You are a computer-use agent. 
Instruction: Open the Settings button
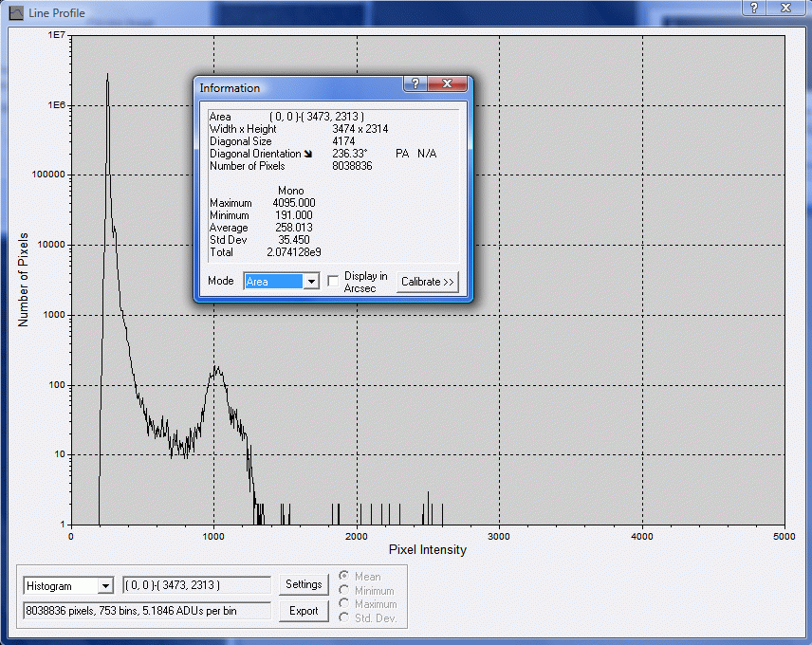click(303, 584)
